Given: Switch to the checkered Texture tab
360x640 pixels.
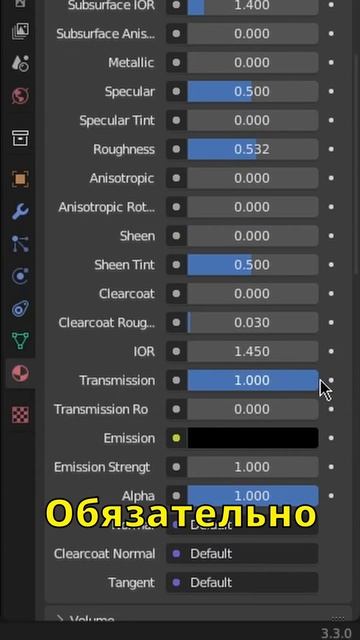Looking at the screenshot, I should click(x=20, y=415).
